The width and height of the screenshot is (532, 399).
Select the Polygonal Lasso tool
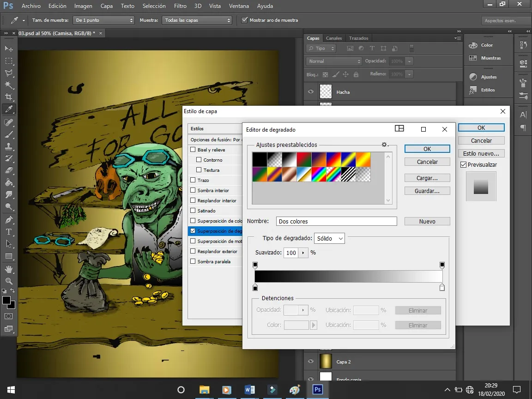click(9, 73)
